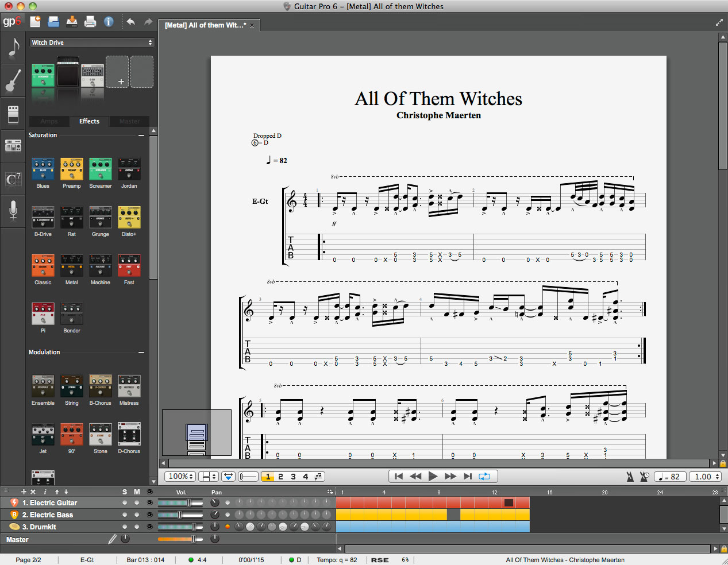
Task: Pick the Metal distortion pedal
Action: pos(71,266)
